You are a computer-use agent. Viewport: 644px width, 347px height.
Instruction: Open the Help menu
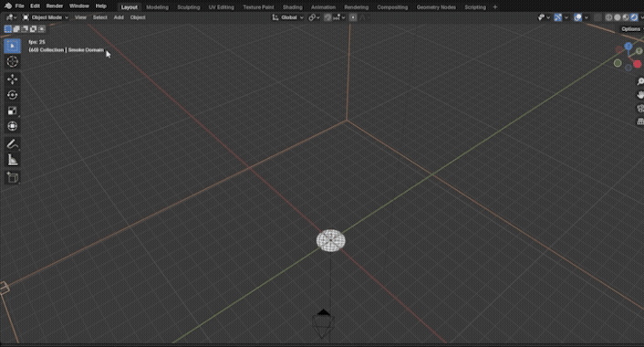[x=101, y=6]
